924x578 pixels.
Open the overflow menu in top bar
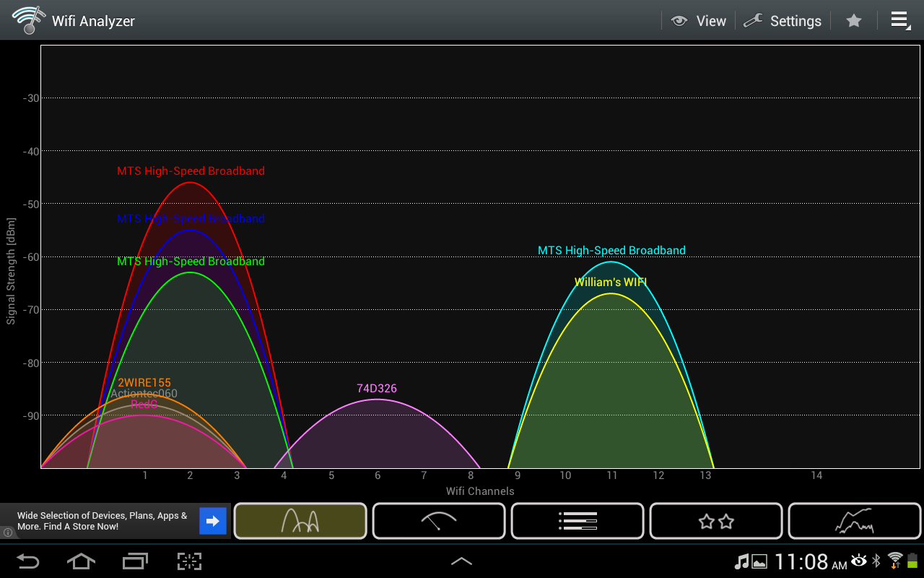(899, 20)
